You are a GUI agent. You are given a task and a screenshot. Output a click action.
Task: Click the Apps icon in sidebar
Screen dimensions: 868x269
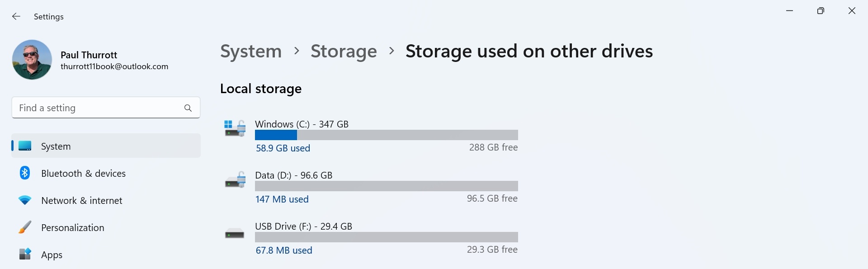[25, 255]
